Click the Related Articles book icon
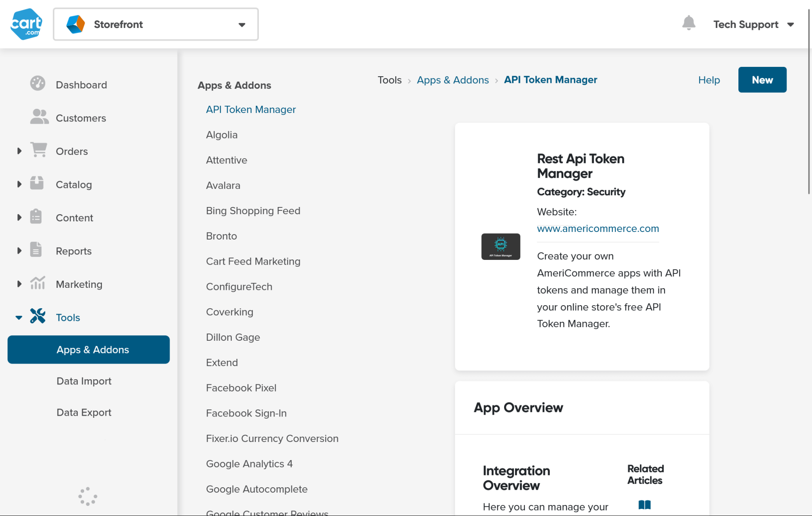This screenshot has height=516, width=812. (645, 505)
